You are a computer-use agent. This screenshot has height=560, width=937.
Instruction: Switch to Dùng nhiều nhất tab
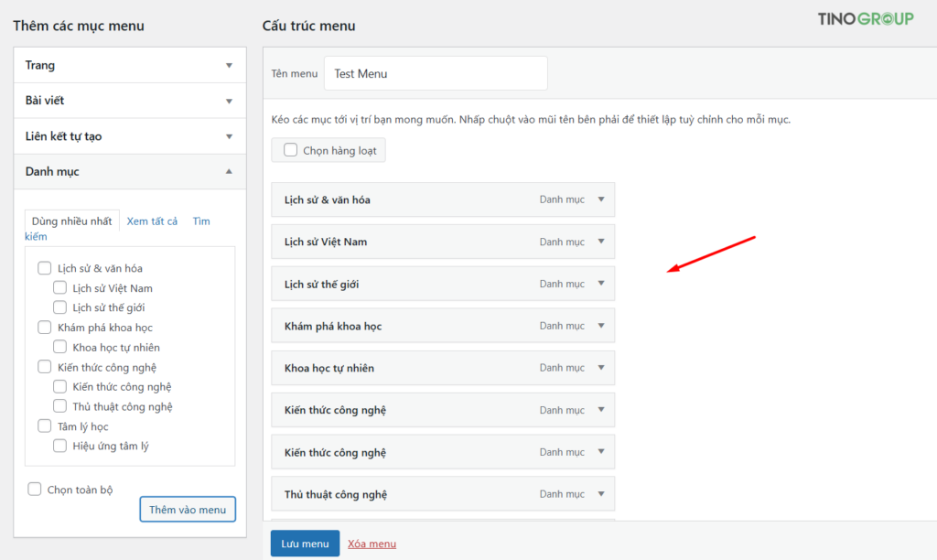point(71,221)
